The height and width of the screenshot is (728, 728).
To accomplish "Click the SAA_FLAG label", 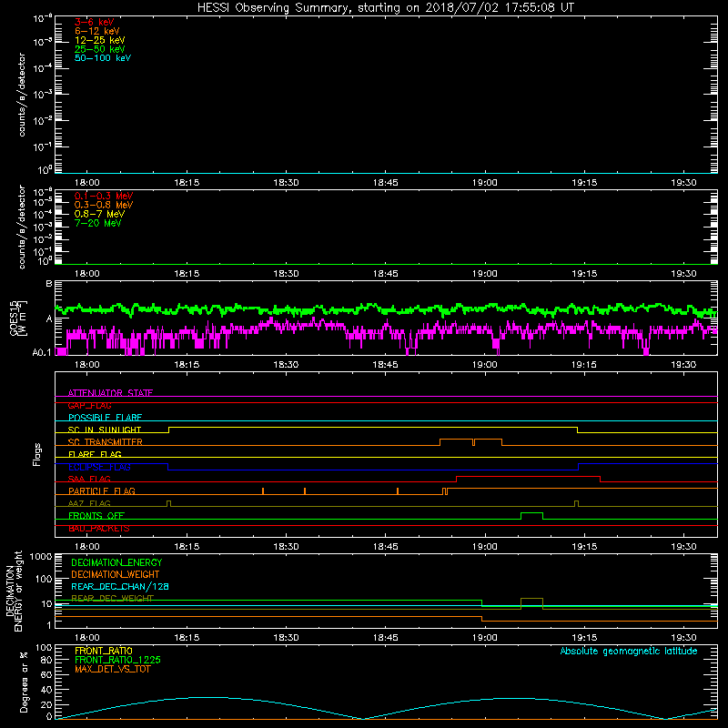I will [x=89, y=479].
